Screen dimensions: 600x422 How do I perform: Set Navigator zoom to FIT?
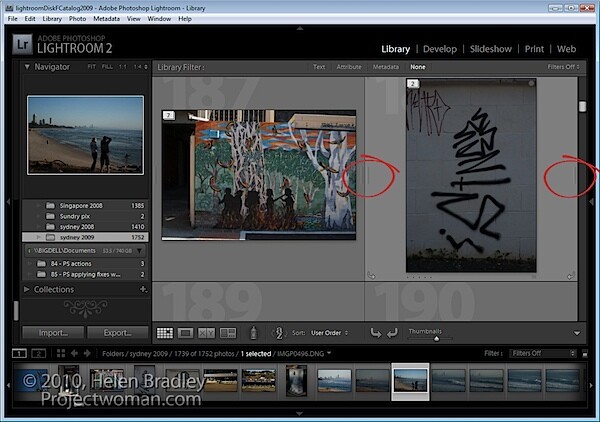91,67
